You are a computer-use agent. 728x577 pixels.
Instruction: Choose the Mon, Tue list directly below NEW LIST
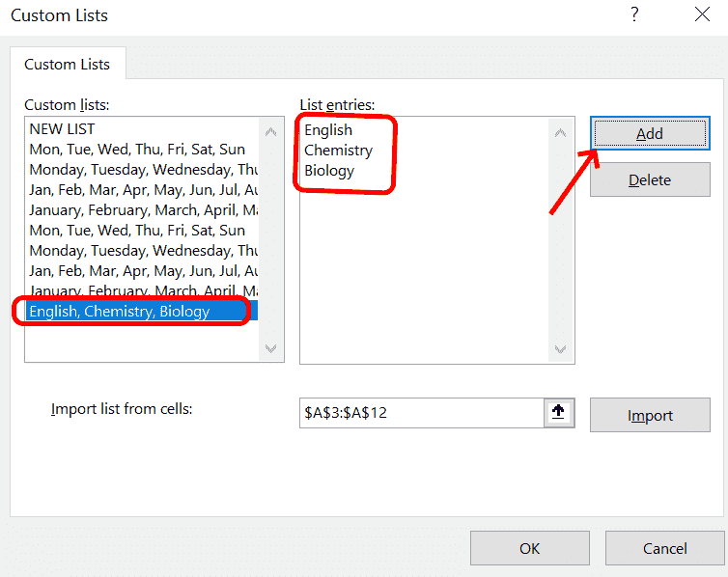(137, 150)
